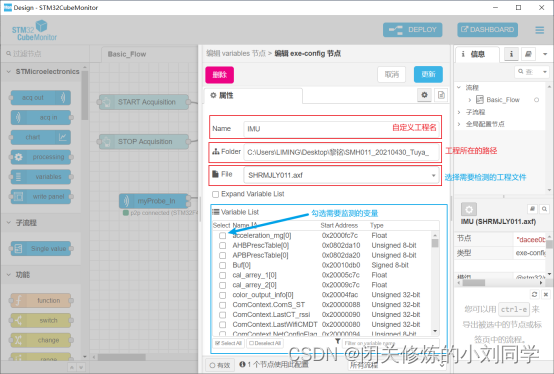Select the write panel palette node
554x374 pixels.
[41, 197]
